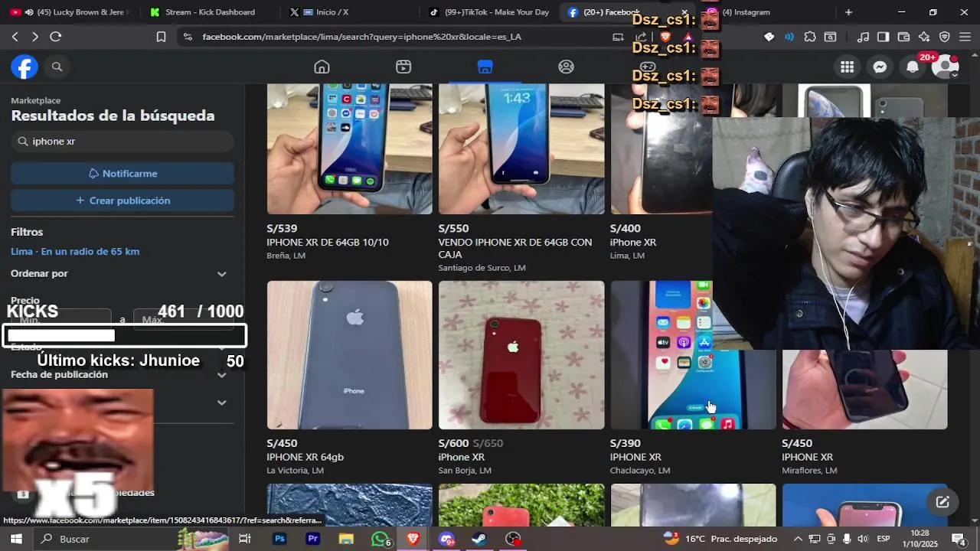Open the Brave VPN shield icon
Image resolution: width=980 pixels, height=551 pixels.
click(x=945, y=36)
